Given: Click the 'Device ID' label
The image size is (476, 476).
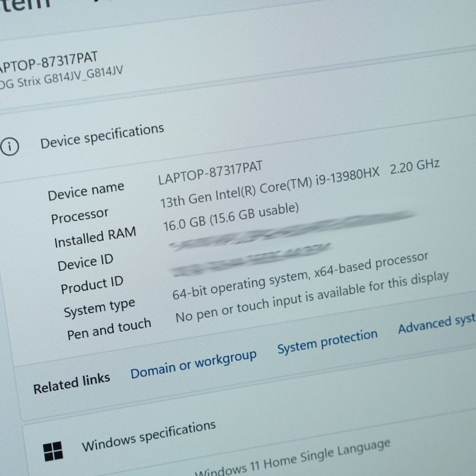Looking at the screenshot, I should coord(85,262).
